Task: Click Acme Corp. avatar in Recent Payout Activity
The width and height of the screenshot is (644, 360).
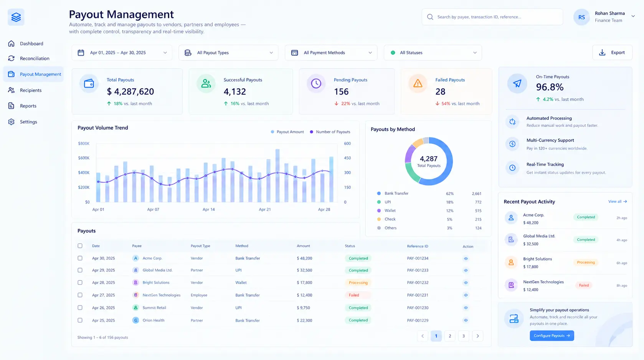Action: pyautogui.click(x=511, y=218)
